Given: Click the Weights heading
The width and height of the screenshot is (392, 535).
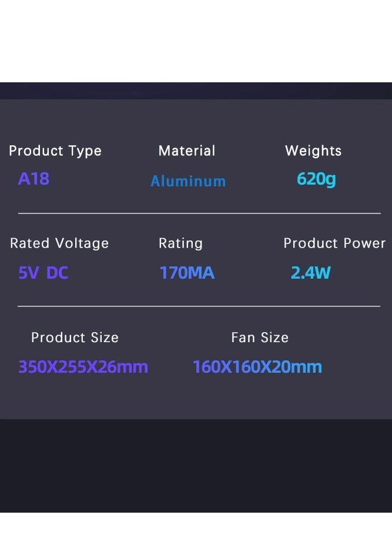Looking at the screenshot, I should coord(313,151).
